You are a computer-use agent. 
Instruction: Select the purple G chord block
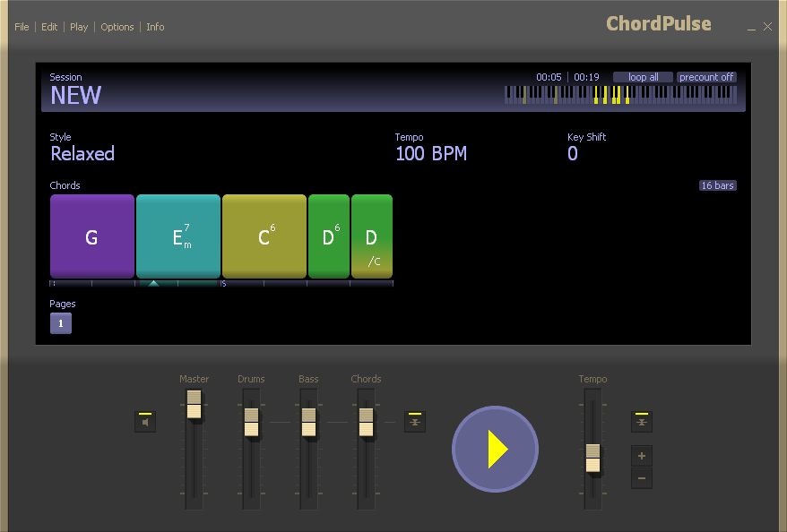92,236
